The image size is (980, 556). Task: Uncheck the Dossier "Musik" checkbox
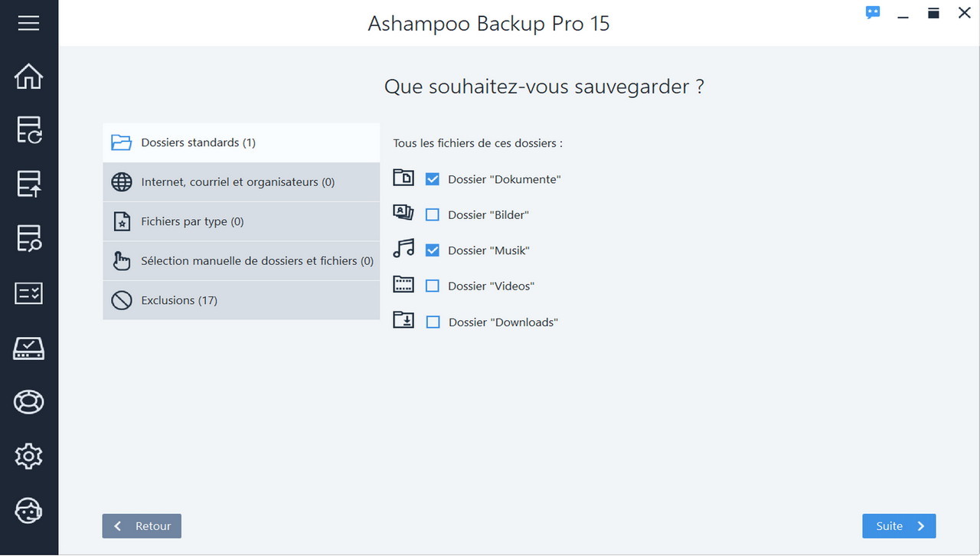[x=432, y=250]
